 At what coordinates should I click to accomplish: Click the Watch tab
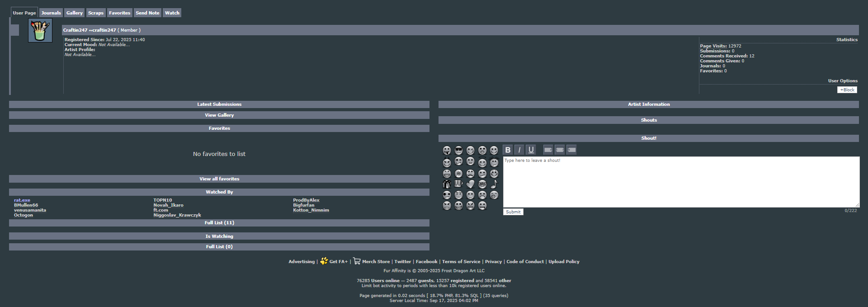[x=172, y=13]
